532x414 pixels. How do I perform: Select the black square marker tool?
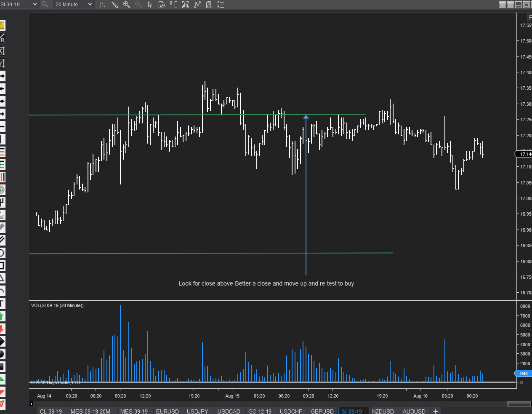coord(2,366)
